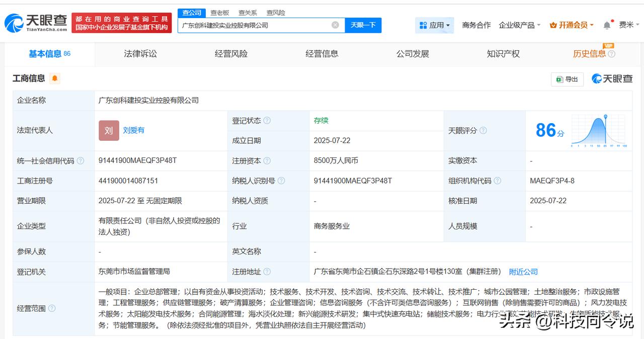The width and height of the screenshot is (644, 339).
Task: Expand the 企业级产品 dropdown
Action: point(519,25)
